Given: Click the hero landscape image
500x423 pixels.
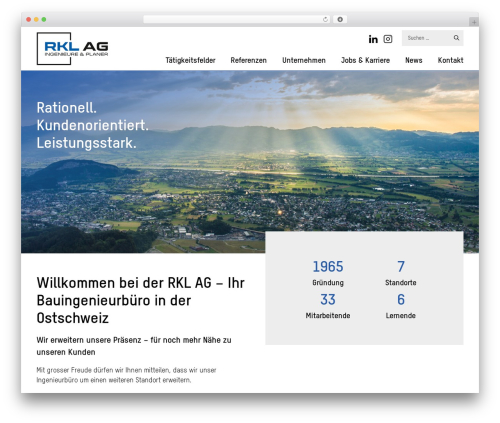Looking at the screenshot, I should 250,161.
